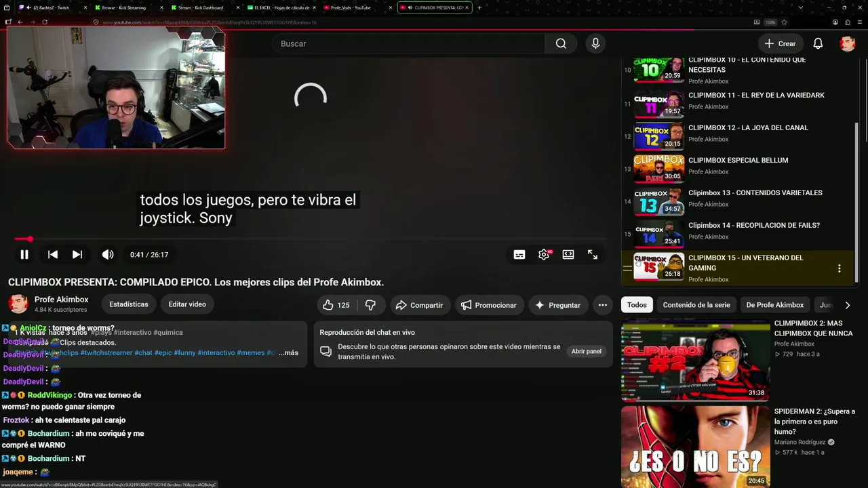The width and height of the screenshot is (868, 488).
Task: Open the SPIDERMAN 2 recommended video thumbnail
Action: (695, 447)
